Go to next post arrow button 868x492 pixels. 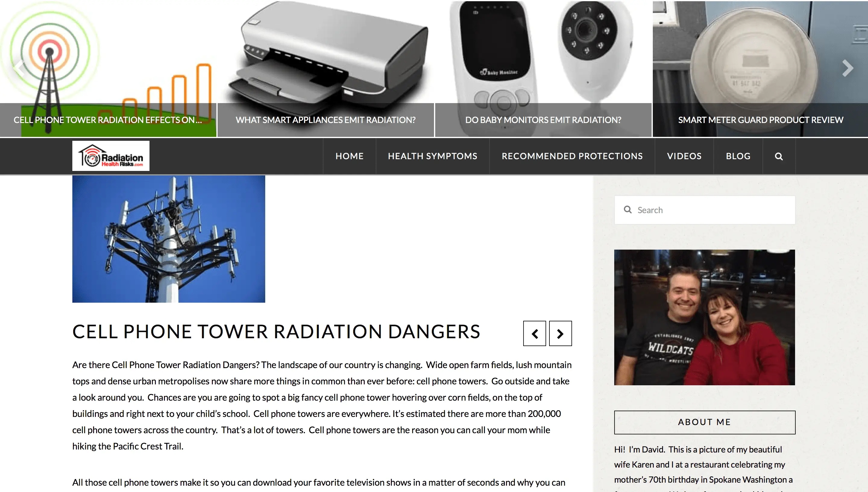tap(560, 333)
